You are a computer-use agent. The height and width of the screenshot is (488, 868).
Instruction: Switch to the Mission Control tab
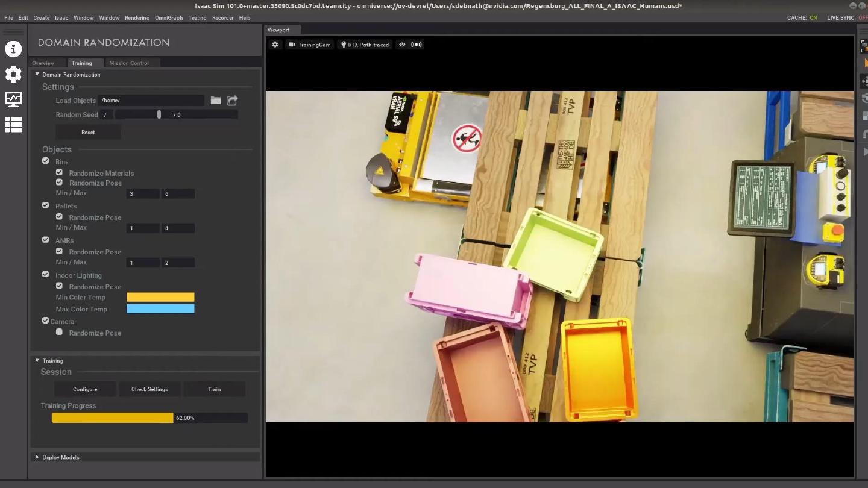point(128,63)
